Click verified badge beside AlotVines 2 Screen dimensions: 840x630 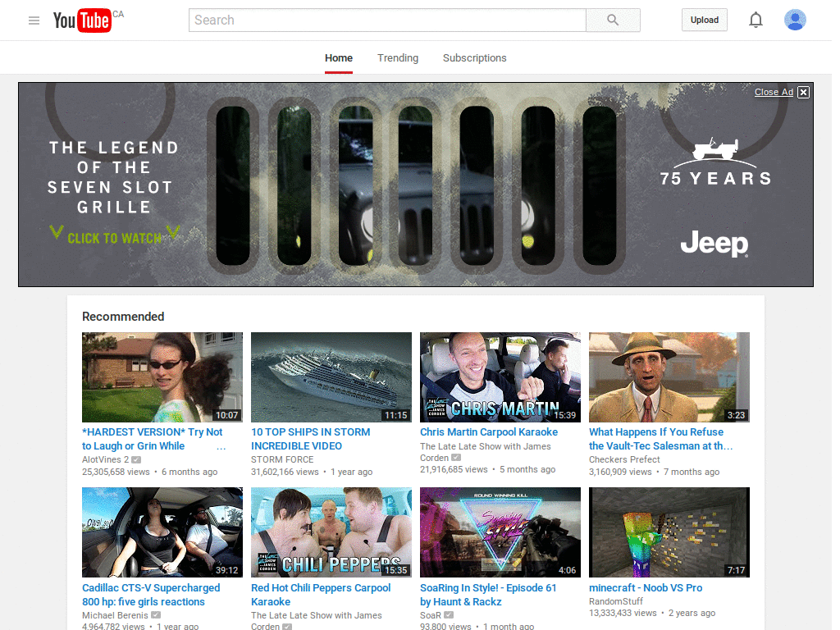136,459
